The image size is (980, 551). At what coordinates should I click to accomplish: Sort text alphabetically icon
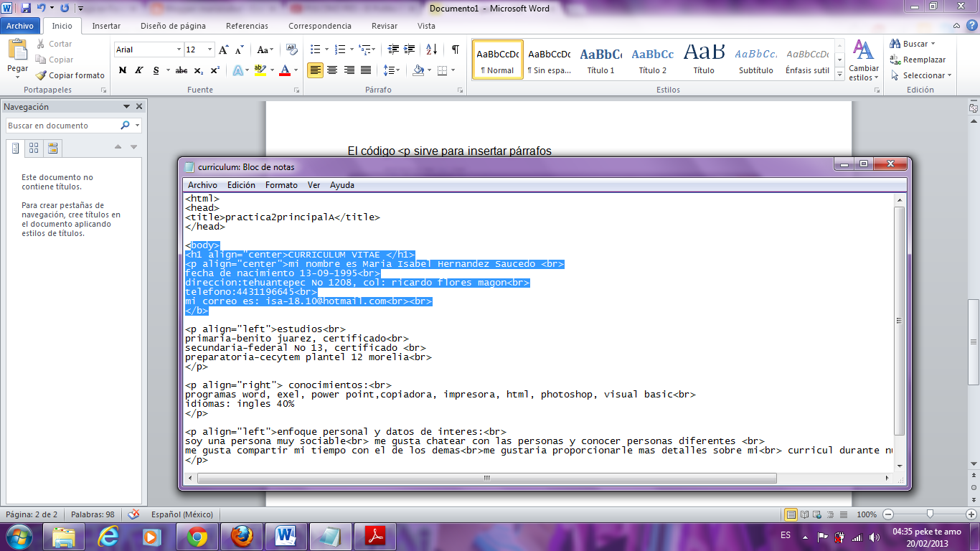pos(431,50)
